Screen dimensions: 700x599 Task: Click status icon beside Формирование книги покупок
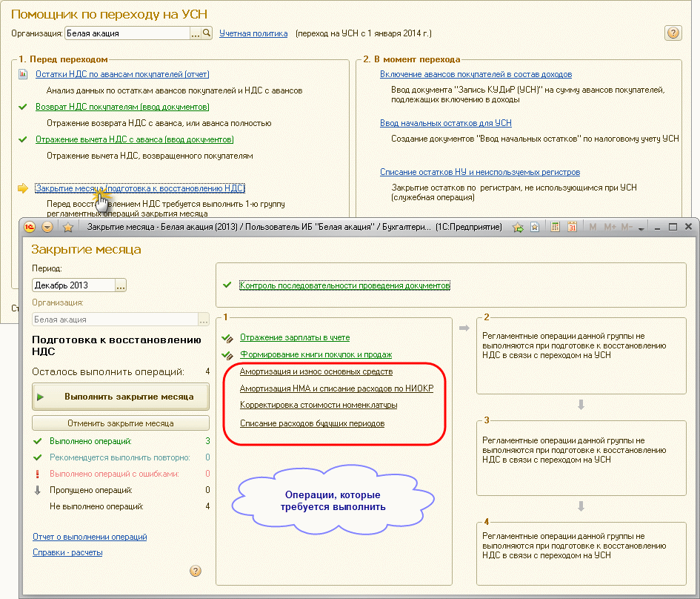(x=227, y=355)
